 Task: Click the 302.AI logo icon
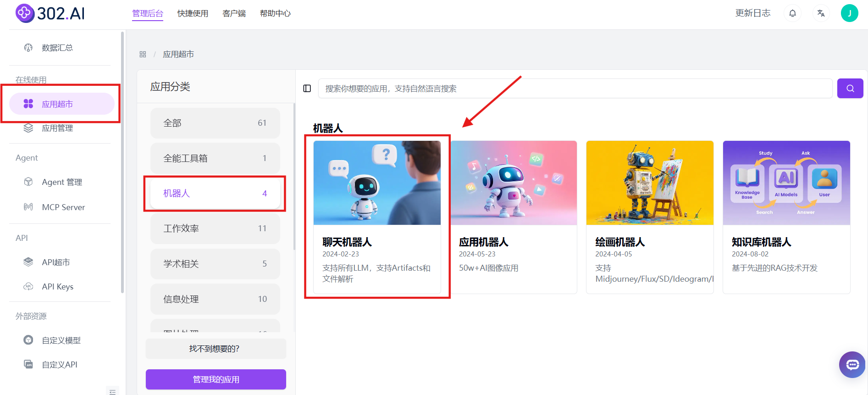(25, 13)
